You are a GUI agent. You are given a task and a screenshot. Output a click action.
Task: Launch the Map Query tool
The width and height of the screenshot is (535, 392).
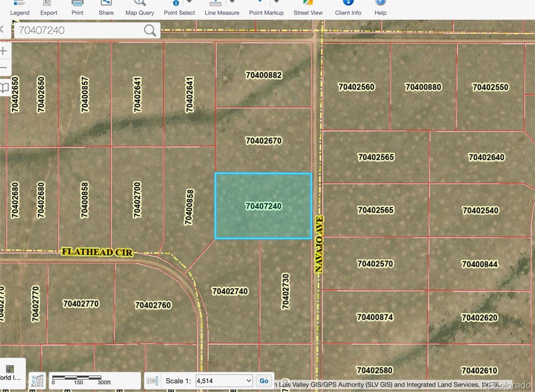point(139,8)
